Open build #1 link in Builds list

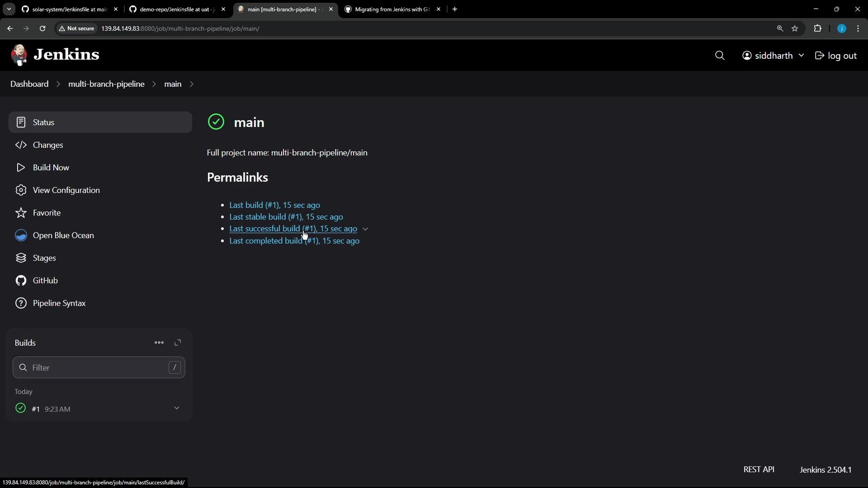tap(36, 409)
